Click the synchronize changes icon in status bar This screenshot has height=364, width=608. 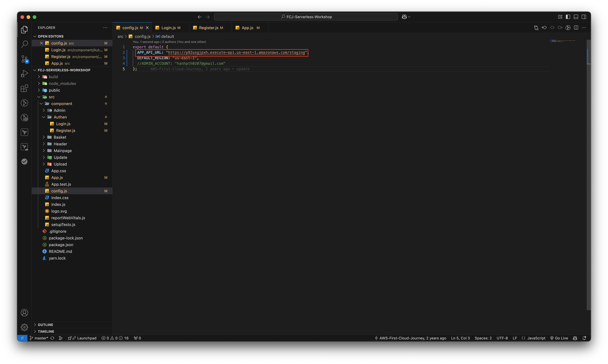coord(52,338)
